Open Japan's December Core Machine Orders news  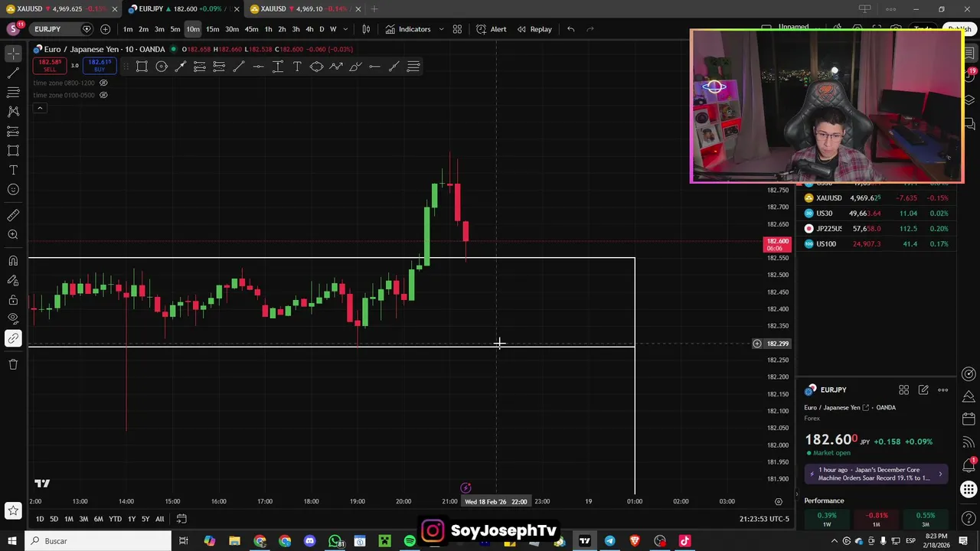click(877, 474)
